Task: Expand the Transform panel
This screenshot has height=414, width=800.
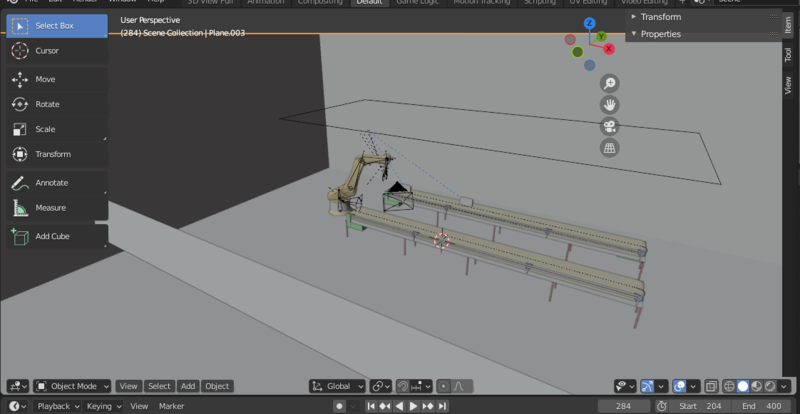Action: (x=660, y=17)
